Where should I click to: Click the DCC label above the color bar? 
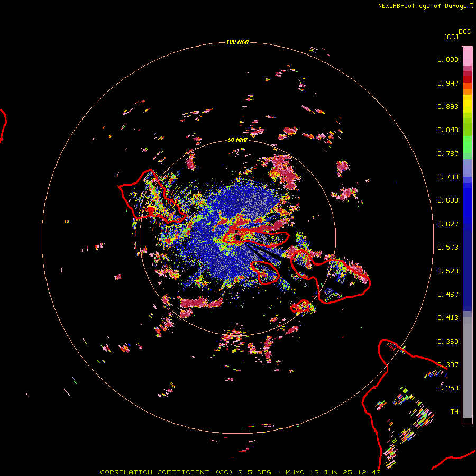click(465, 32)
